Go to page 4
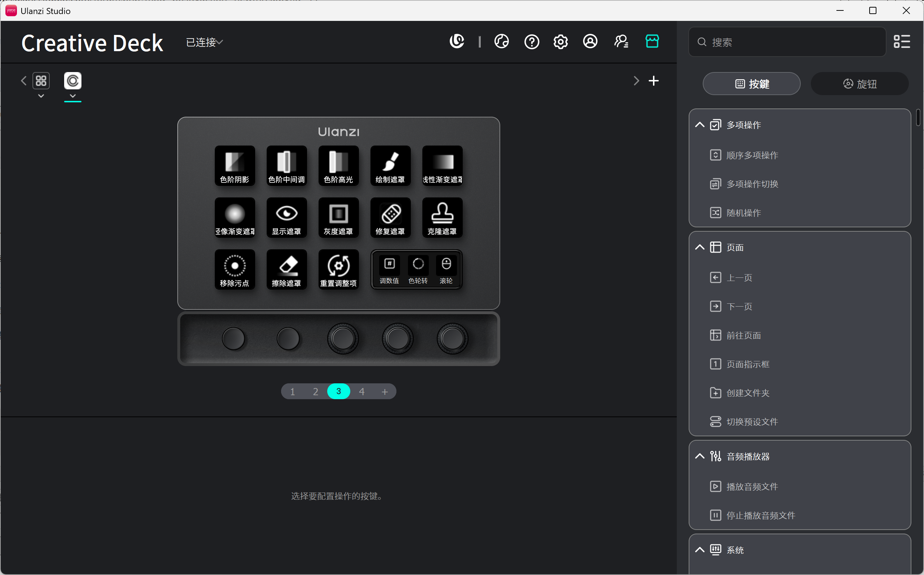Screen dimensions: 924x575 tap(362, 391)
